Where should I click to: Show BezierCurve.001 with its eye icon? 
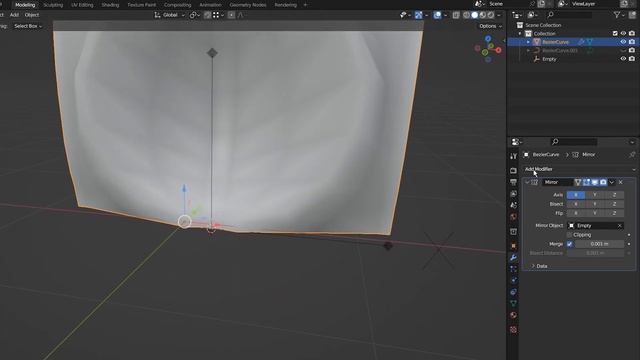tap(623, 51)
